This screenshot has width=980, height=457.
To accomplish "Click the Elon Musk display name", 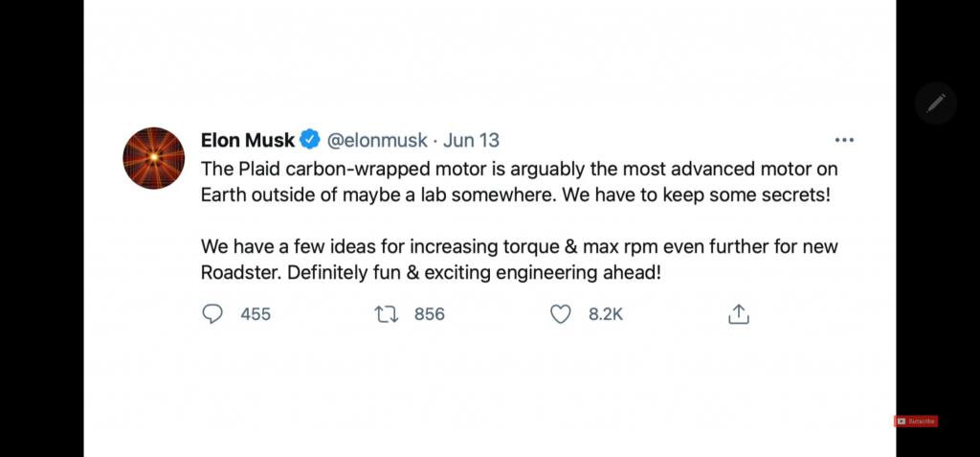I will (x=248, y=140).
